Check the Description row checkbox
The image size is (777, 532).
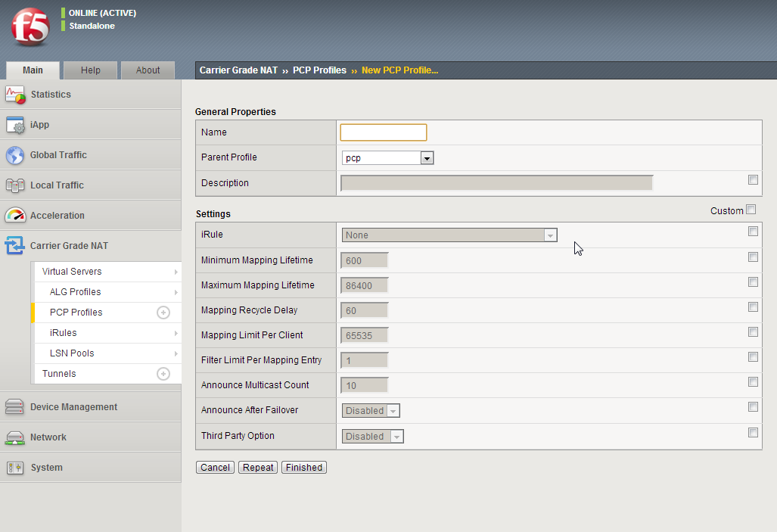pyautogui.click(x=753, y=180)
